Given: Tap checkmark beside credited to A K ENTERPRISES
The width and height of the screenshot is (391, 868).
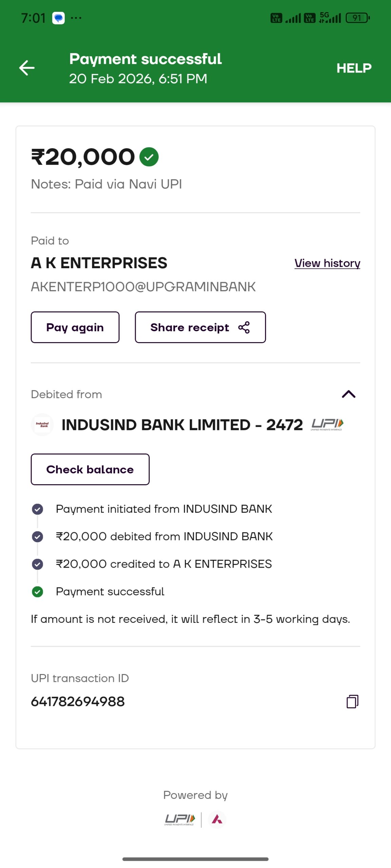Looking at the screenshot, I should point(37,564).
